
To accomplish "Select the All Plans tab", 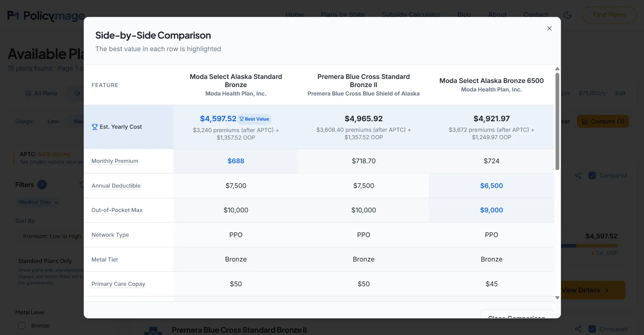I will [41, 93].
